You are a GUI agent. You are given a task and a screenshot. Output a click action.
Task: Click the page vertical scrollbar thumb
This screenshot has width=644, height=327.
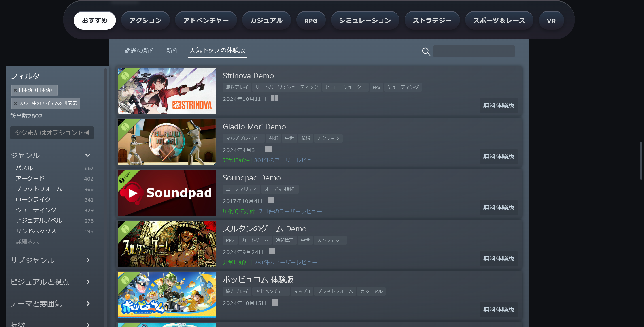[641, 161]
